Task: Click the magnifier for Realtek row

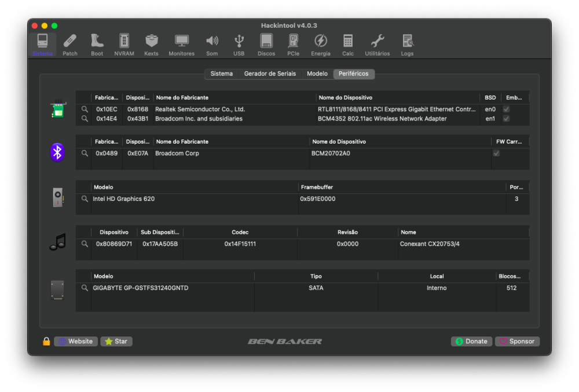Action: click(x=85, y=109)
